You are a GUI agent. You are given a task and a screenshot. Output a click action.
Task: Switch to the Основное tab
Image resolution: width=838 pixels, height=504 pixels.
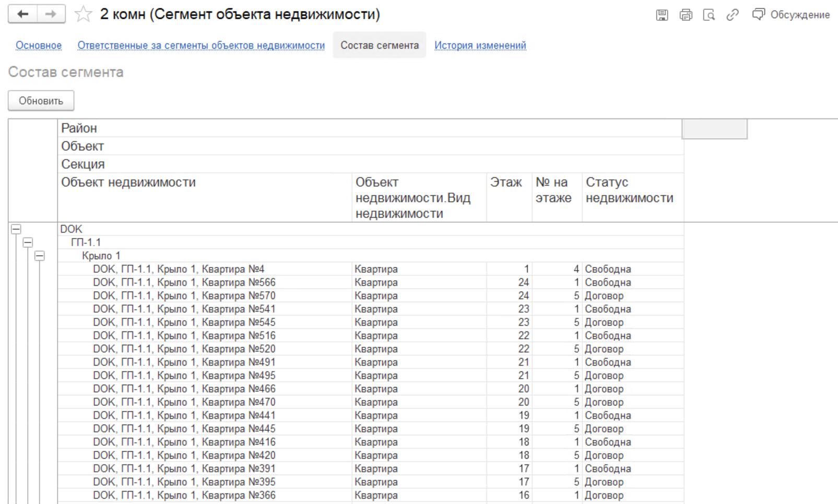pyautogui.click(x=39, y=45)
